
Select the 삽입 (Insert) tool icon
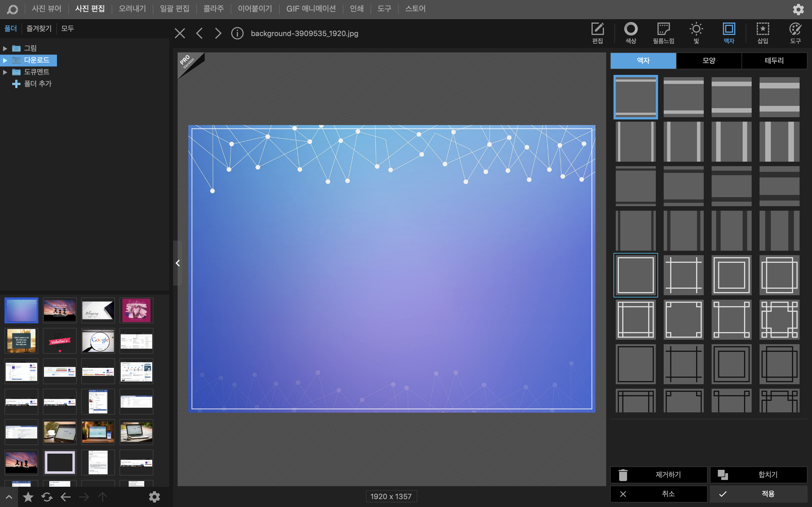point(762,32)
